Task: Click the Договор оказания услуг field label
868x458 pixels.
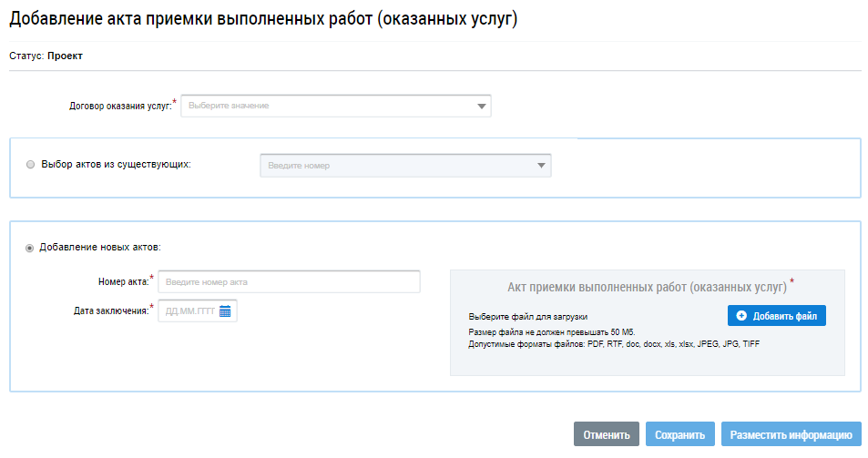Action: pos(119,107)
